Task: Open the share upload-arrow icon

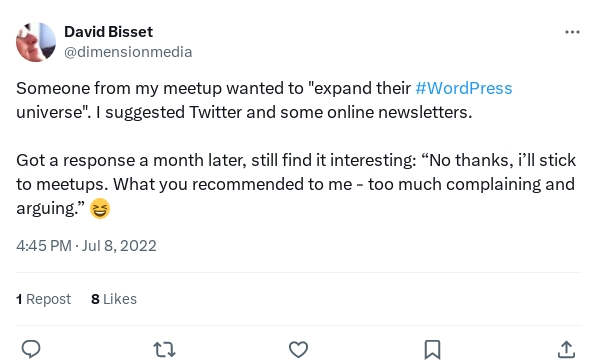Action: 566,349
